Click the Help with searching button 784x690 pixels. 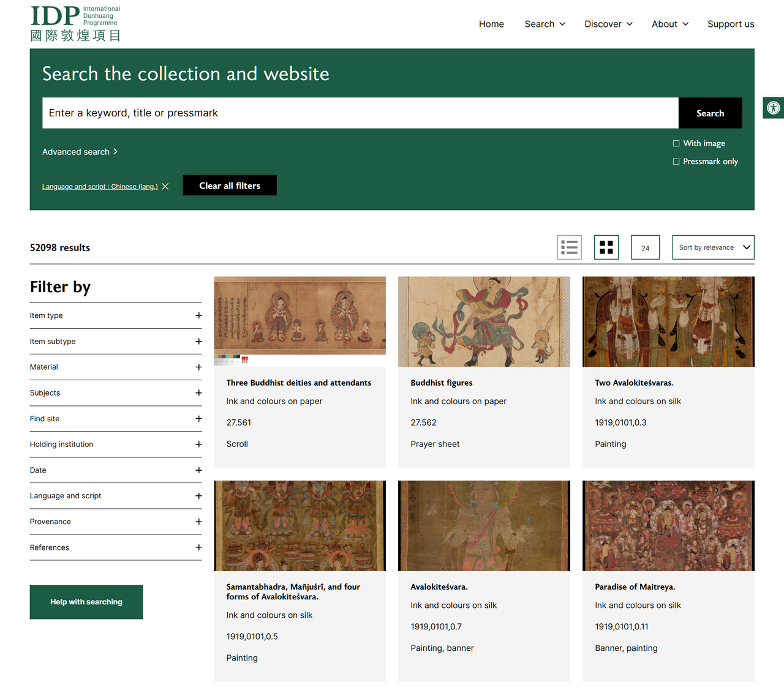pos(86,602)
